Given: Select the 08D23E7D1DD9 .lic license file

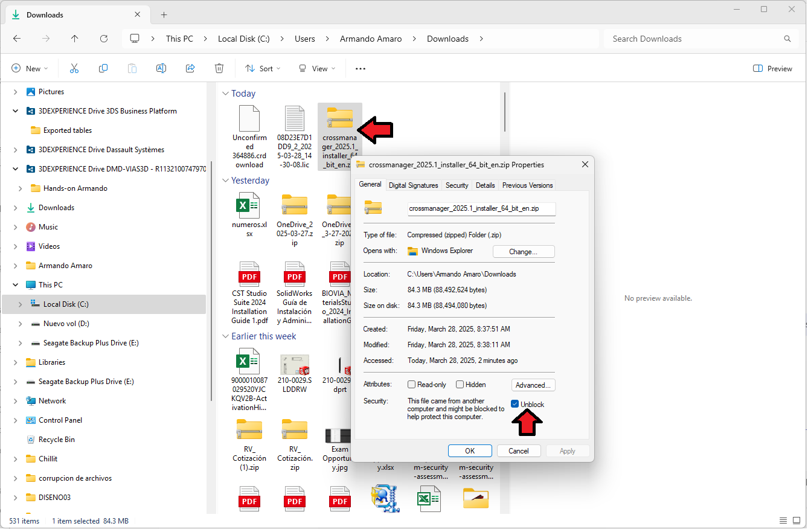Looking at the screenshot, I should [x=295, y=137].
